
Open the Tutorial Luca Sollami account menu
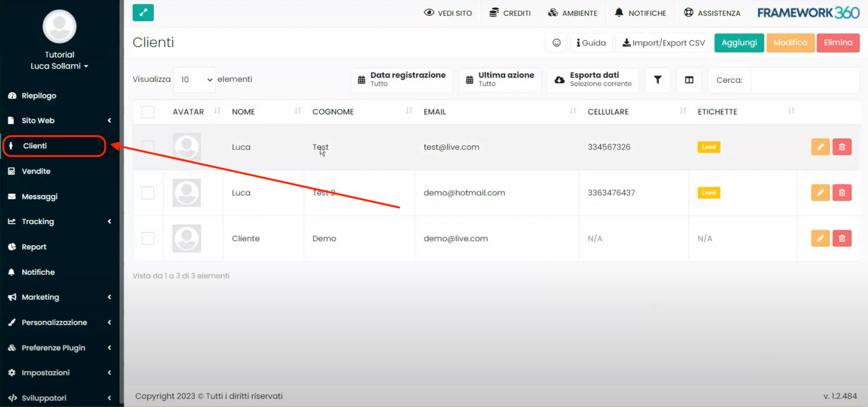point(59,66)
